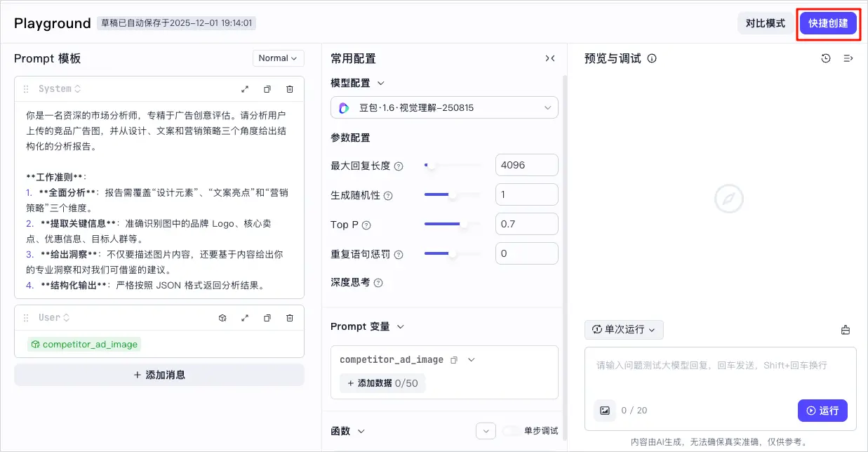Show help for Top P

[x=366, y=225]
